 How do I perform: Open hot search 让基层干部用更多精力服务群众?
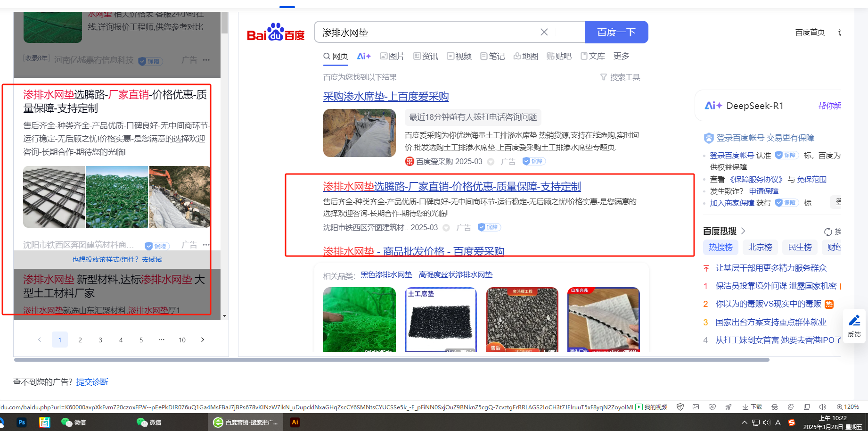771,268
